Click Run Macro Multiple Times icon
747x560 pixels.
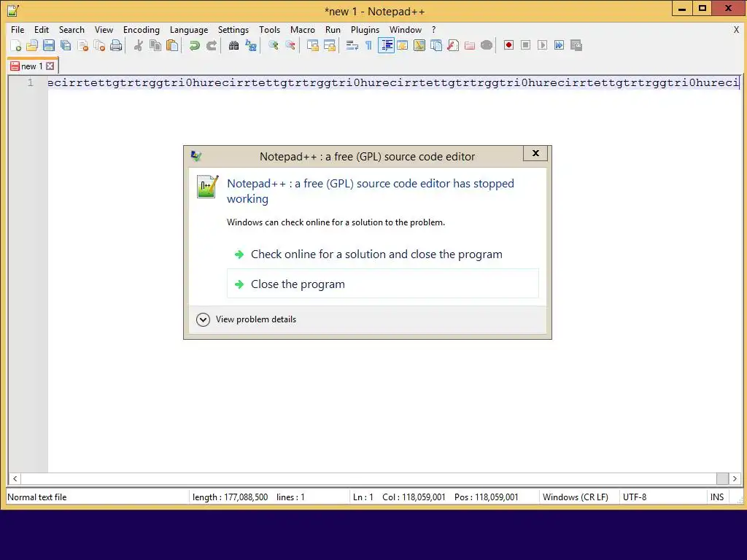[560, 45]
